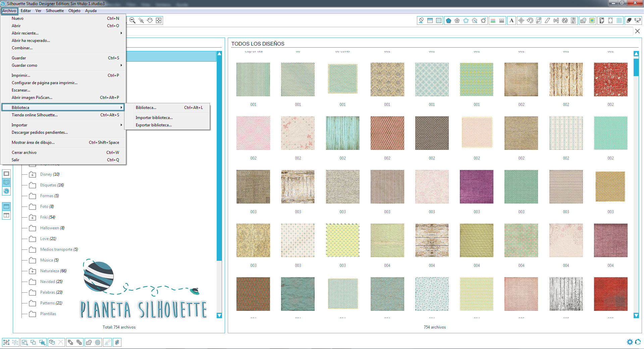Click the zoom out magnifier icon
This screenshot has width=644, height=349.
click(x=132, y=20)
